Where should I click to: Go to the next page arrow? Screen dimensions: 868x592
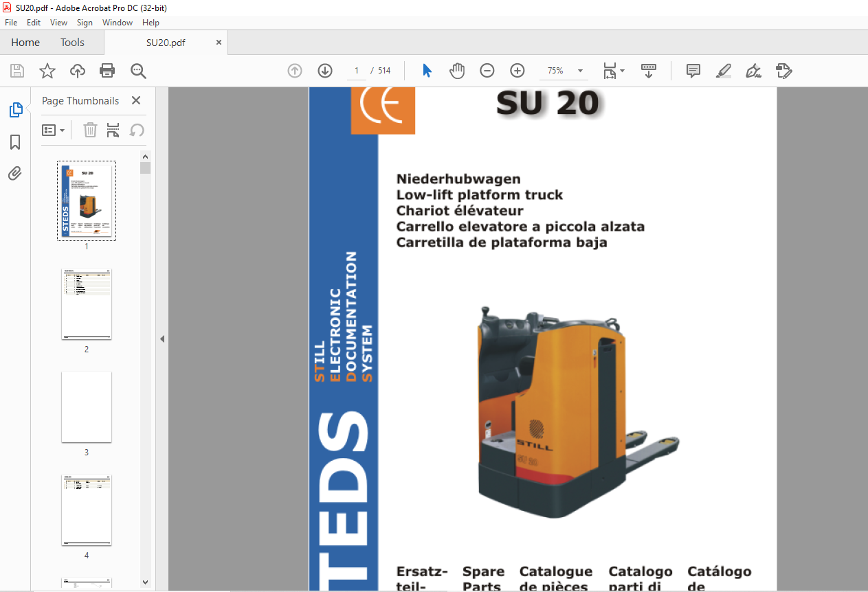coord(325,71)
